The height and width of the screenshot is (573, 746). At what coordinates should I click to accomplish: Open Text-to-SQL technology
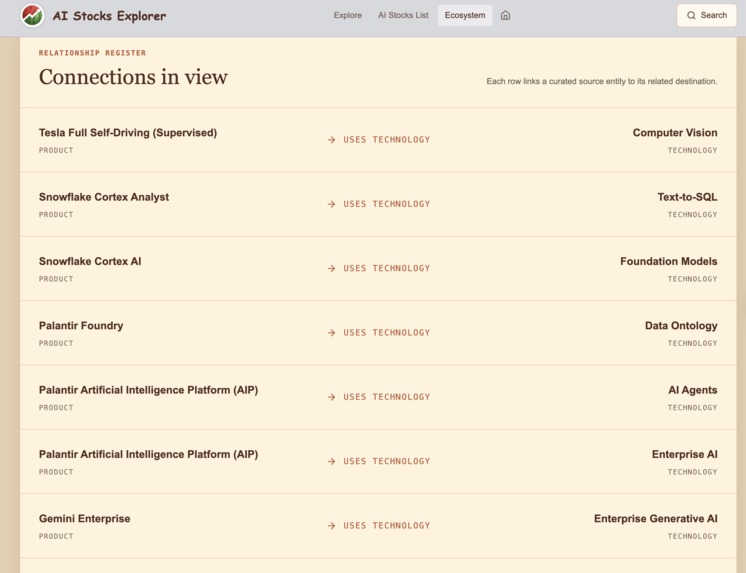[687, 197]
